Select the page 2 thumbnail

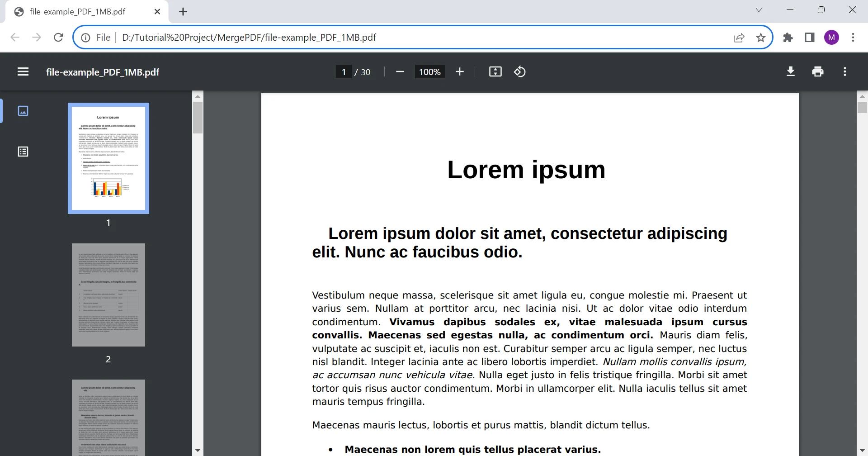point(108,295)
